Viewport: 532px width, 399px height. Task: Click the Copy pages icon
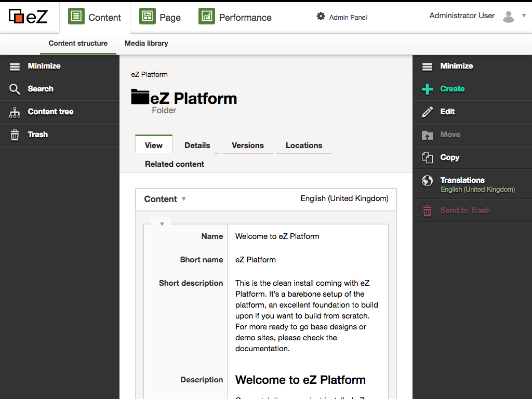[x=427, y=157]
